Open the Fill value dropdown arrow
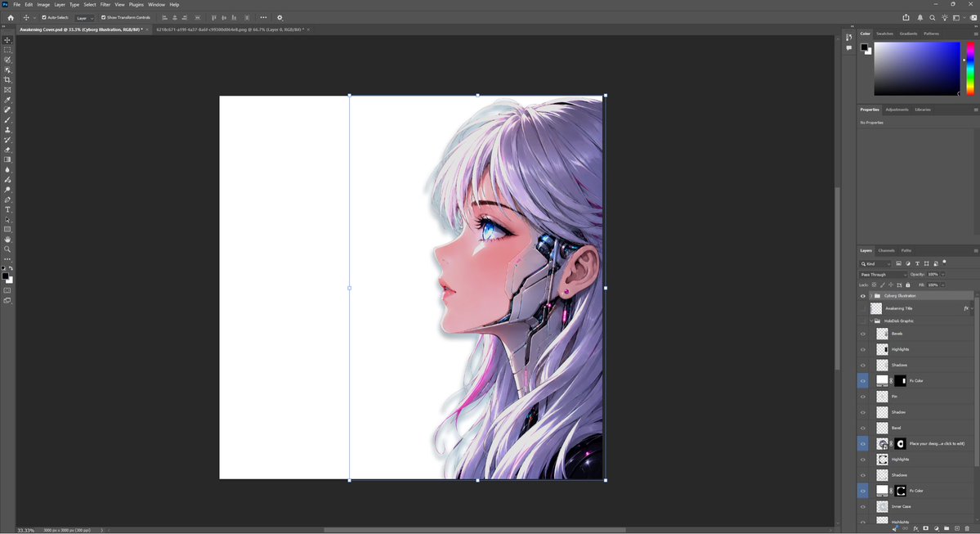This screenshot has height=534, width=980. point(943,285)
